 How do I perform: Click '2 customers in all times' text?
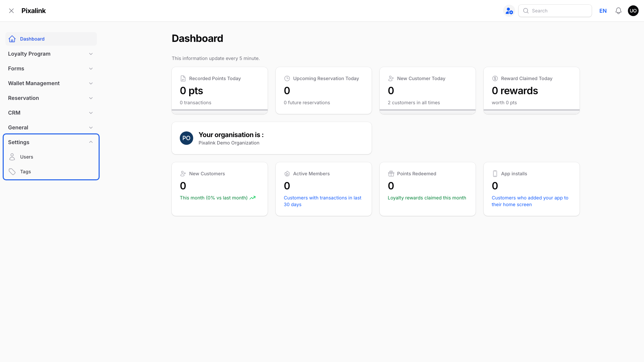(x=414, y=103)
